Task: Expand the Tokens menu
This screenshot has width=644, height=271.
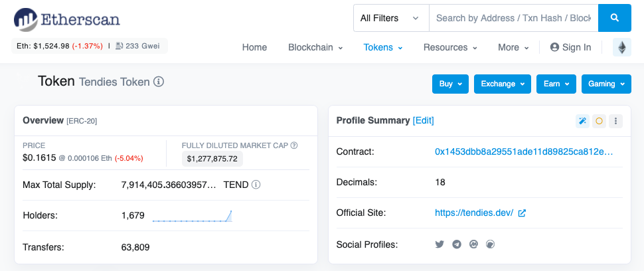Action: point(383,47)
